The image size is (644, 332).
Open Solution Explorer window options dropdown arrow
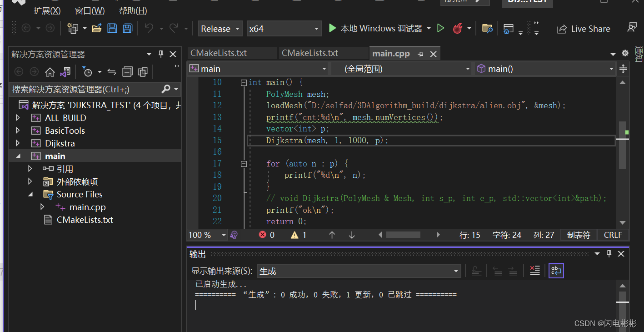click(x=149, y=54)
